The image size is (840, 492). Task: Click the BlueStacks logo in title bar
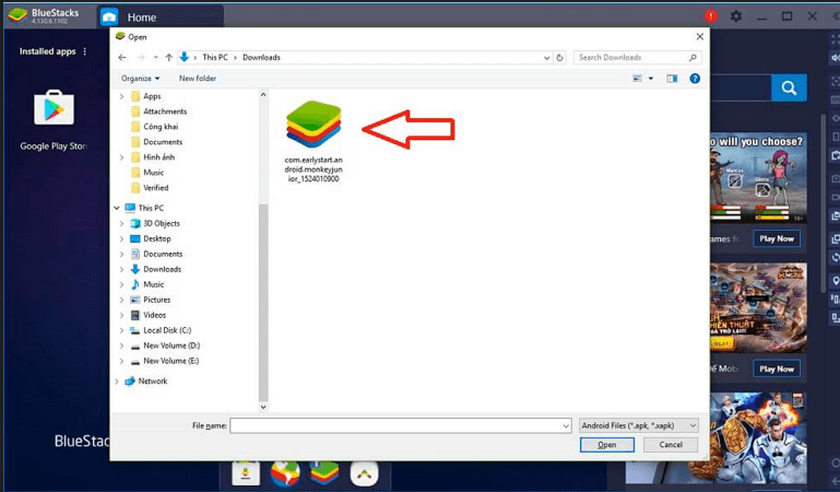point(18,16)
